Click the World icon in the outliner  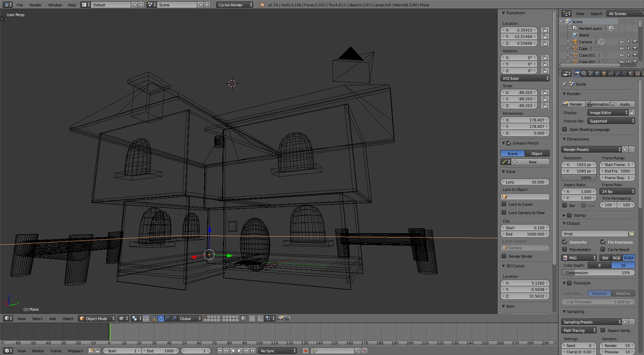tap(575, 35)
